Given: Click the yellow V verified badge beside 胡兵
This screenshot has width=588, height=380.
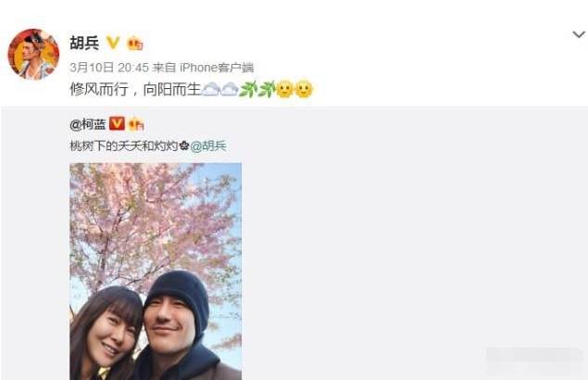Looking at the screenshot, I should pos(113,43).
